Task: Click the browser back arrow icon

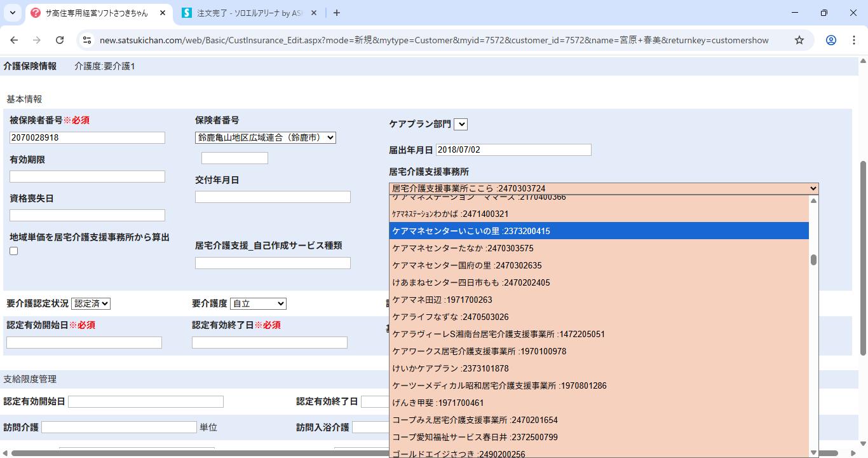Action: tap(14, 40)
